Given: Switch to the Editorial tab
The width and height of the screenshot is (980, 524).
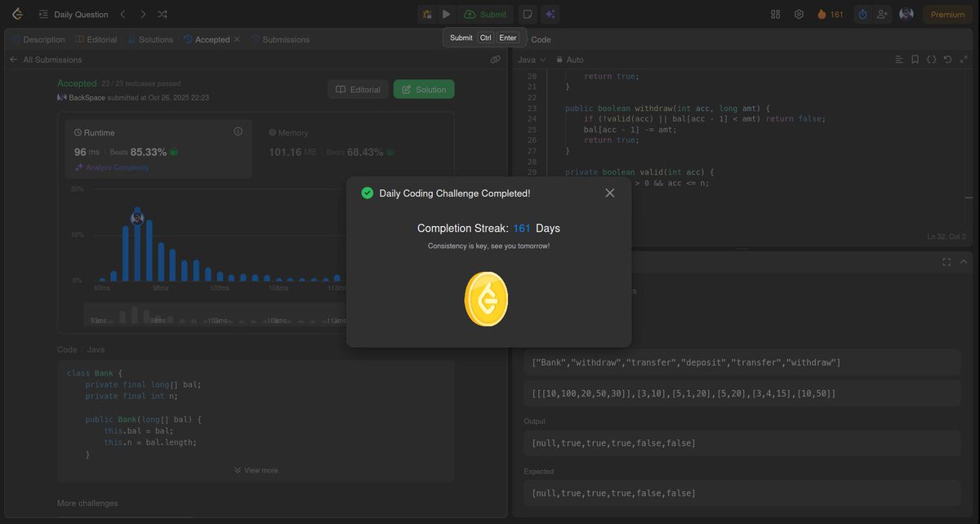Looking at the screenshot, I should [x=96, y=39].
